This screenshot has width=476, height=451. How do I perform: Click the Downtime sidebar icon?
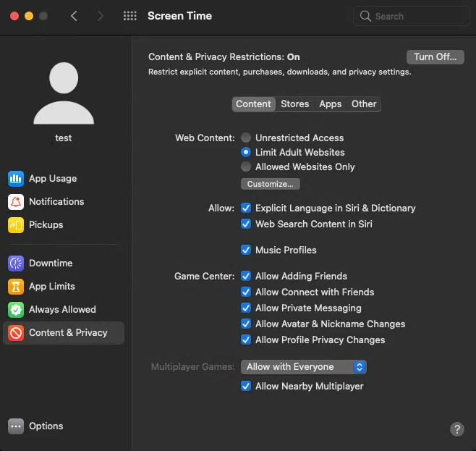(x=16, y=264)
